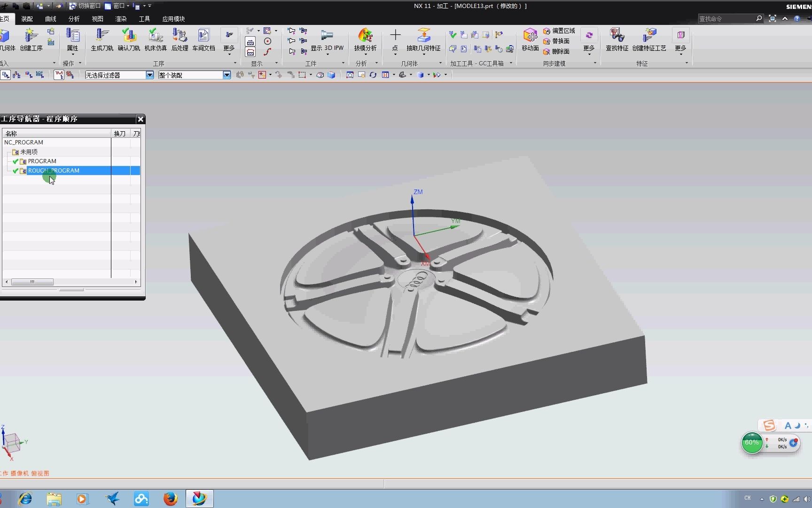The width and height of the screenshot is (812, 508).
Task: Click the volume icon in system tray
Action: click(807, 499)
